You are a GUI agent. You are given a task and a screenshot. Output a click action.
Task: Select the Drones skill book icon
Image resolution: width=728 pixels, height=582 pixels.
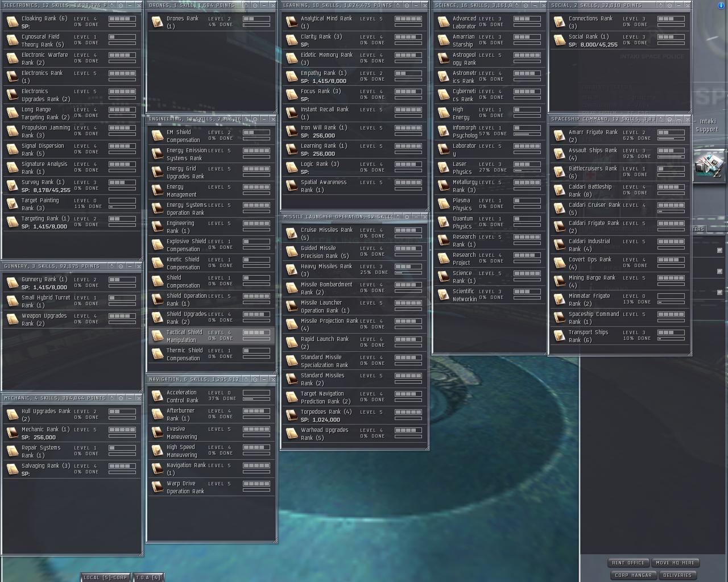coord(158,22)
